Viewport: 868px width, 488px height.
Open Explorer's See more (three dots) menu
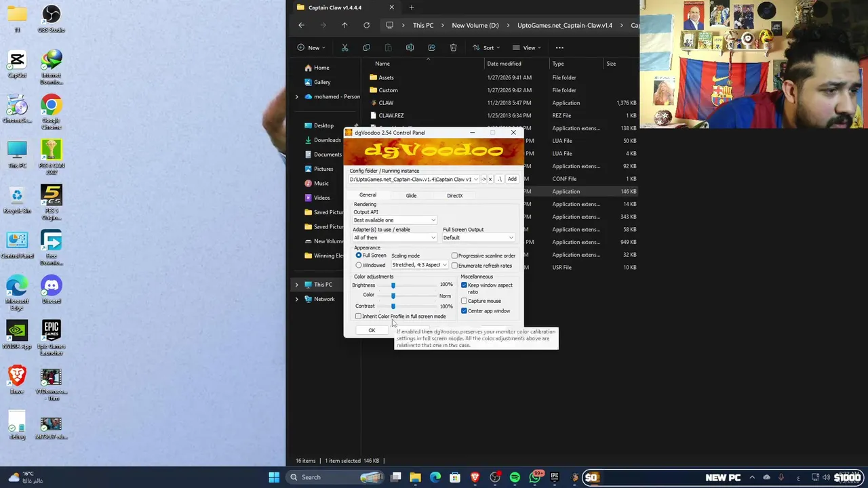point(559,47)
